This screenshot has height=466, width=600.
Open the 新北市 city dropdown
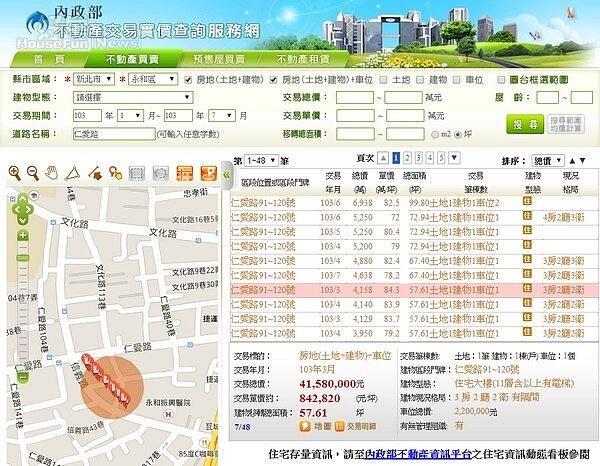click(x=94, y=79)
